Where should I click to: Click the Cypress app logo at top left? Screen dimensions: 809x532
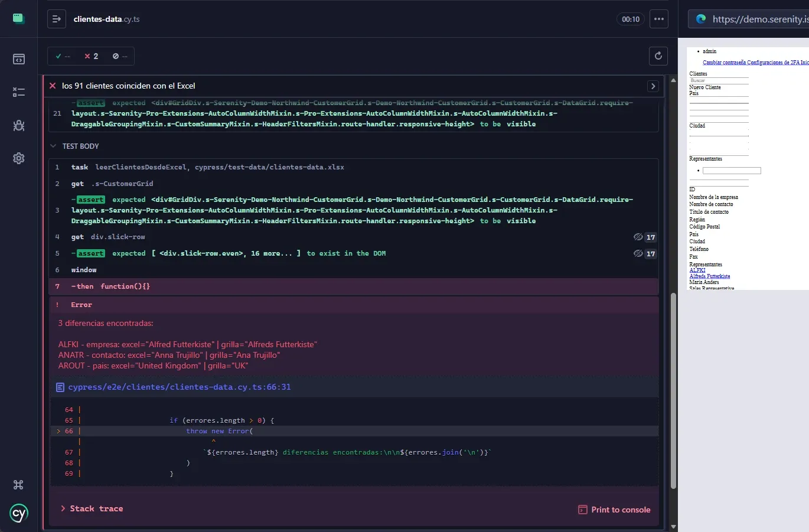[x=18, y=18]
